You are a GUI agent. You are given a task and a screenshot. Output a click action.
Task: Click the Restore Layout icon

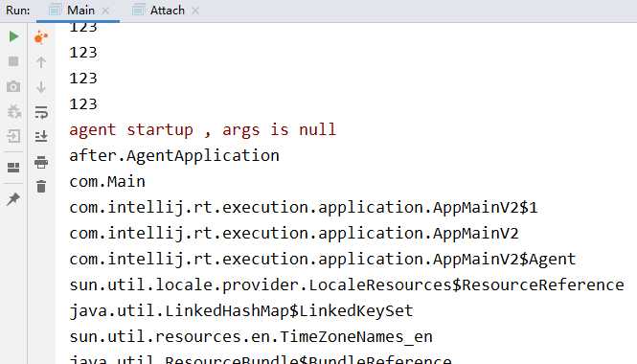13,168
